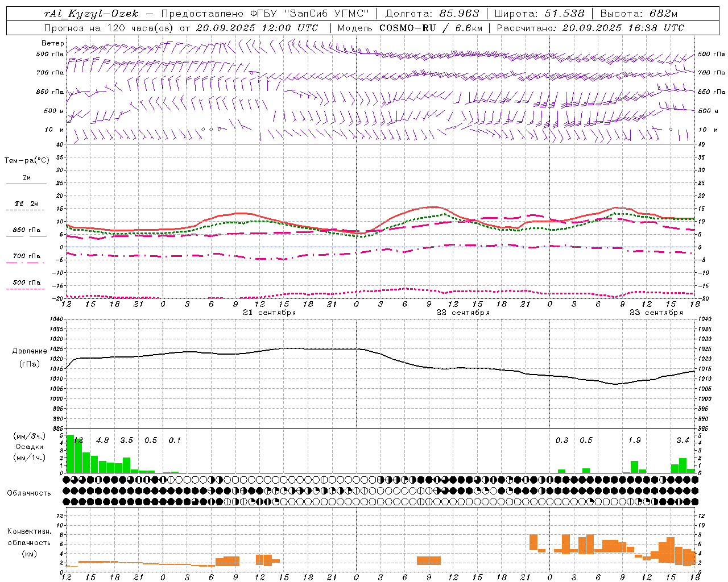The height and width of the screenshot is (582, 728).
Task: Click the 22 сентября date label
Action: pyautogui.click(x=463, y=313)
